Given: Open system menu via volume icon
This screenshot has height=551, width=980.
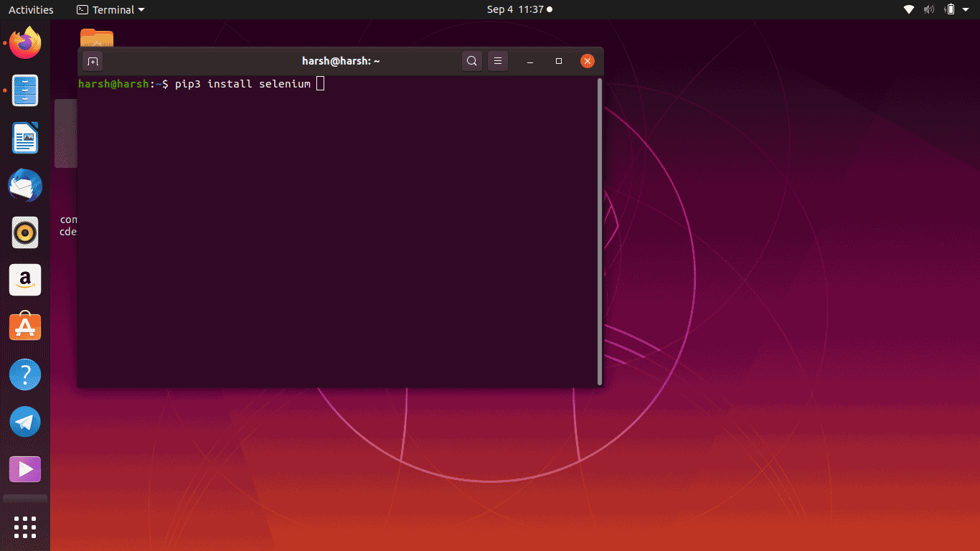Looking at the screenshot, I should [929, 9].
